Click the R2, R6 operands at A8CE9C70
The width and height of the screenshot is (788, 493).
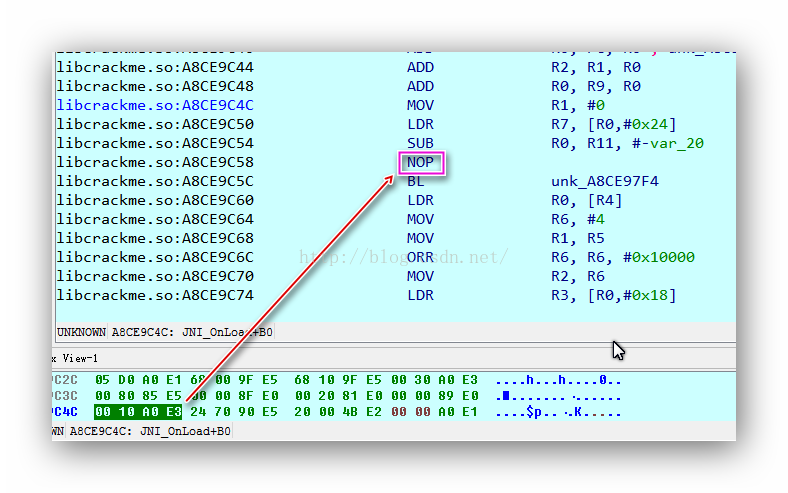(x=578, y=276)
